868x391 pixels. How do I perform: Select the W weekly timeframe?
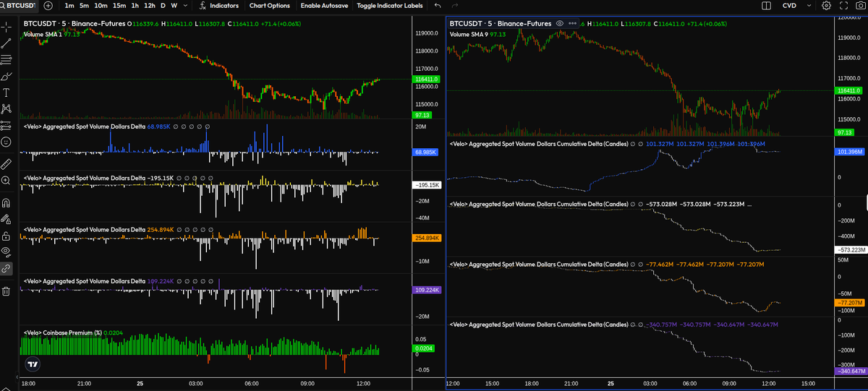point(174,5)
